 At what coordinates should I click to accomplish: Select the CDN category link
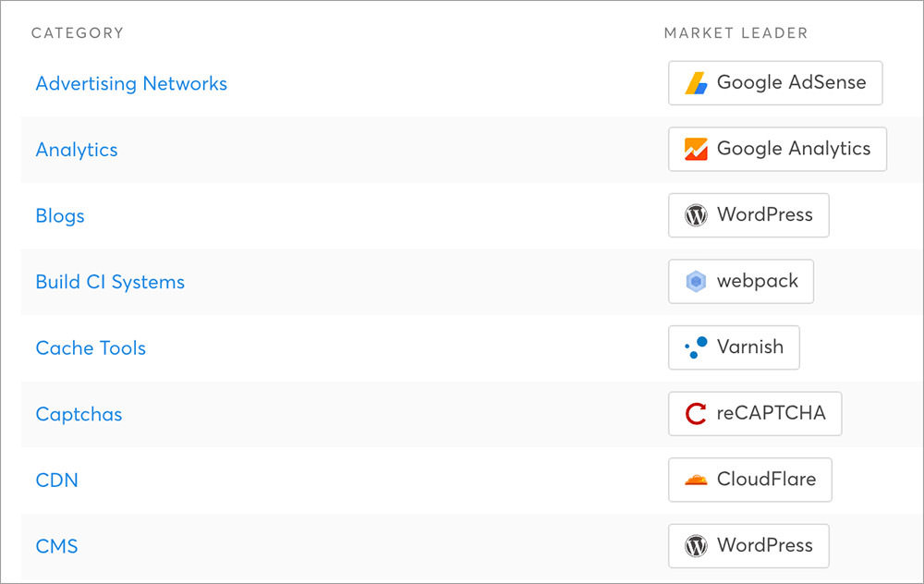click(x=56, y=481)
